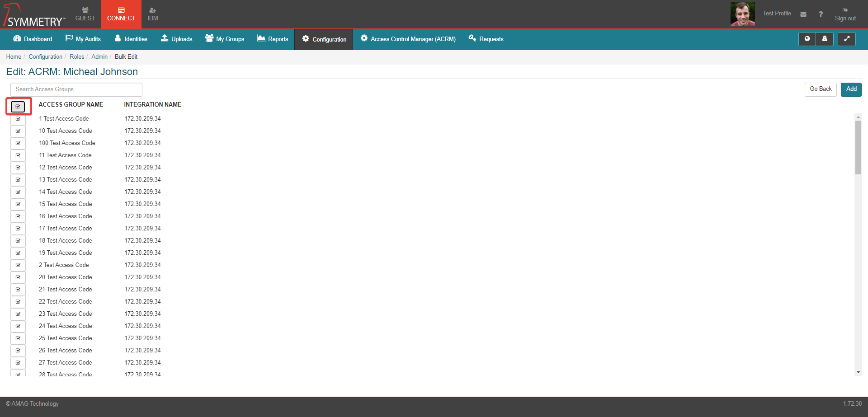Image resolution: width=868 pixels, height=417 pixels.
Task: Open Requests menu
Action: tap(486, 39)
